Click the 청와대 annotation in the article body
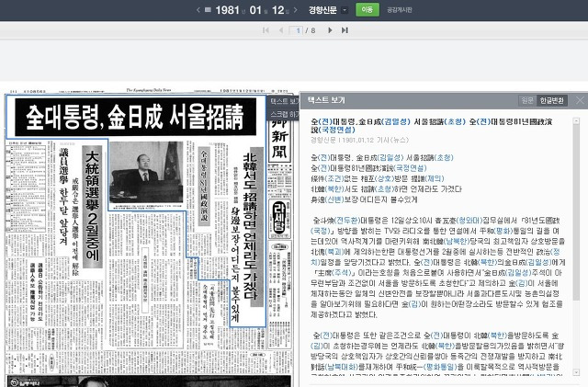The height and width of the screenshot is (387, 588). 469,220
